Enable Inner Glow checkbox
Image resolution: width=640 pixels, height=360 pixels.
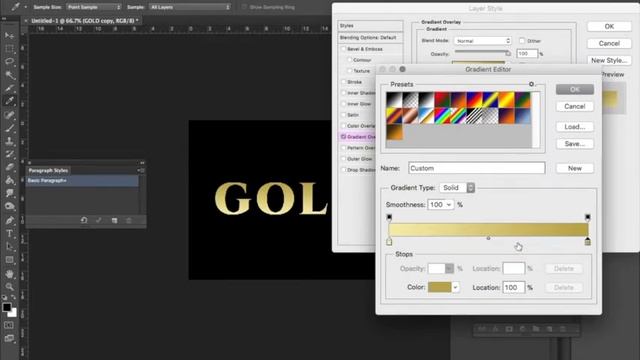tap(344, 104)
